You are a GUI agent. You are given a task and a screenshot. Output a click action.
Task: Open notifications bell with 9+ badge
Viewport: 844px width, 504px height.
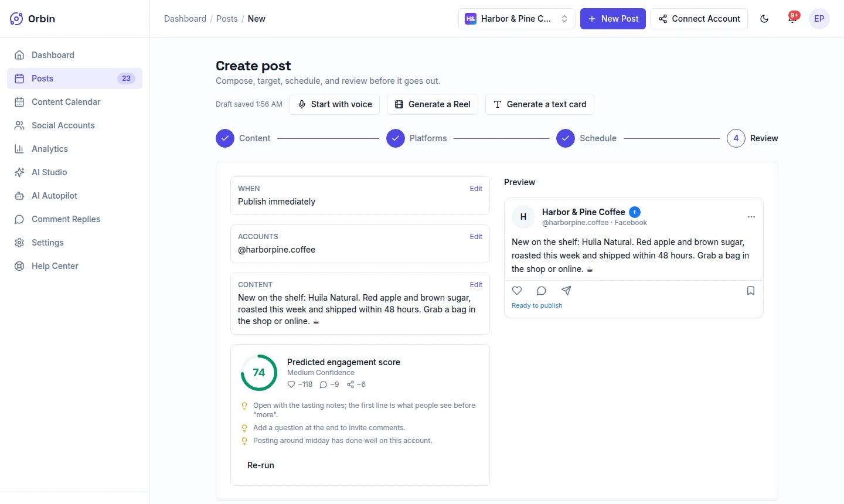pos(792,19)
